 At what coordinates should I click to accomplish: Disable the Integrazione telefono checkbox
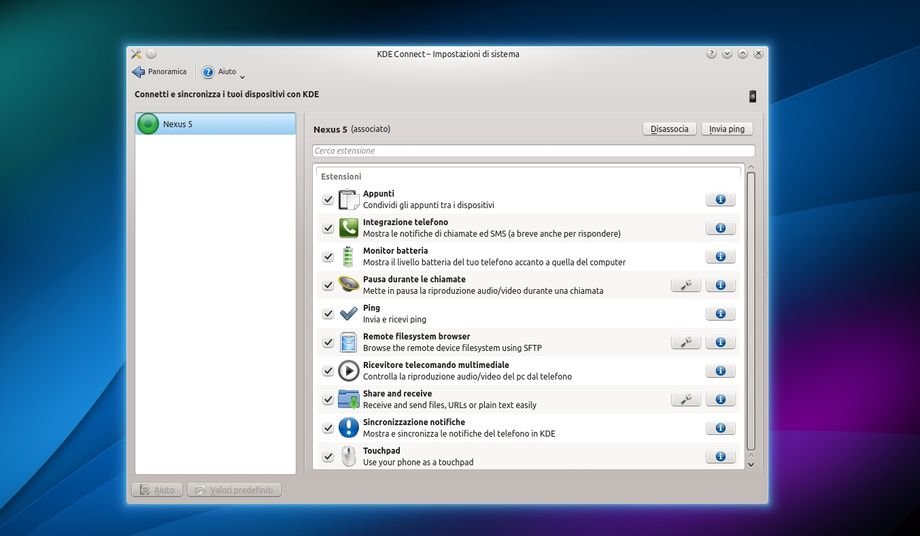tap(328, 228)
